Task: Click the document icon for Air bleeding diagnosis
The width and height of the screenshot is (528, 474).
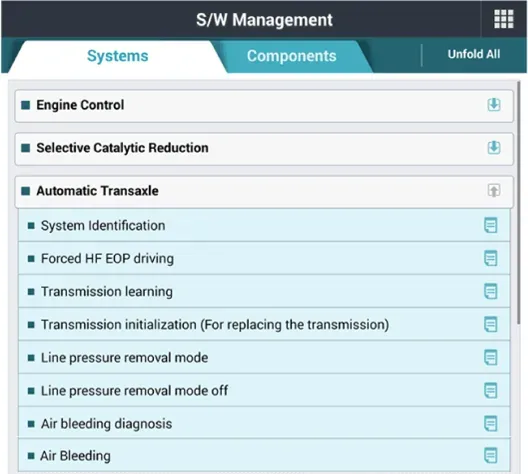Action: (491, 424)
